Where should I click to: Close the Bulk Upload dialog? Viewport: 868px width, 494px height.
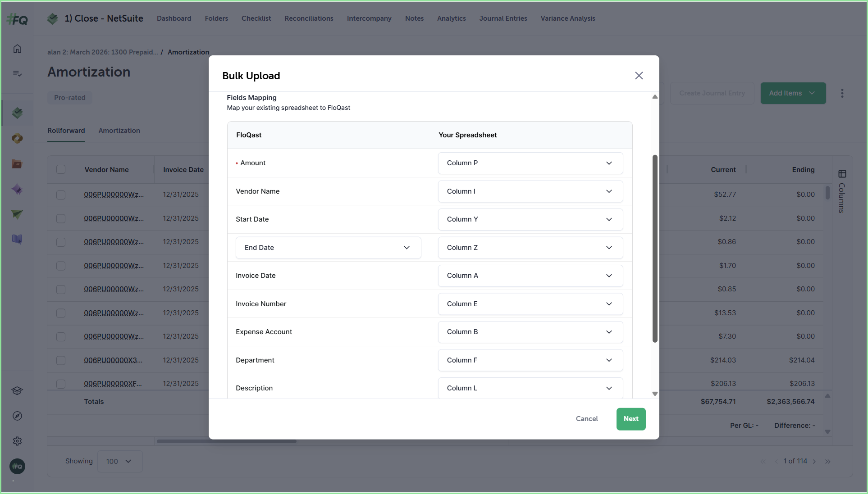(x=639, y=76)
